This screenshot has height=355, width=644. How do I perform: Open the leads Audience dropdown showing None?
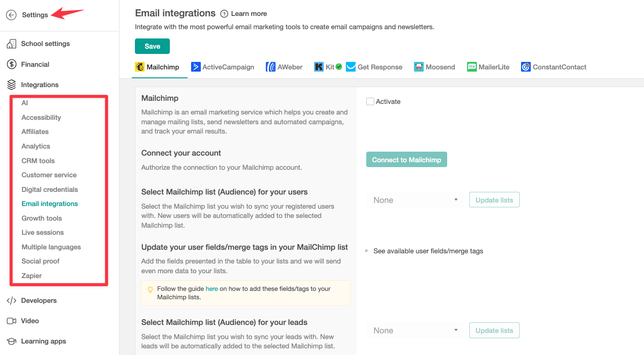click(414, 330)
